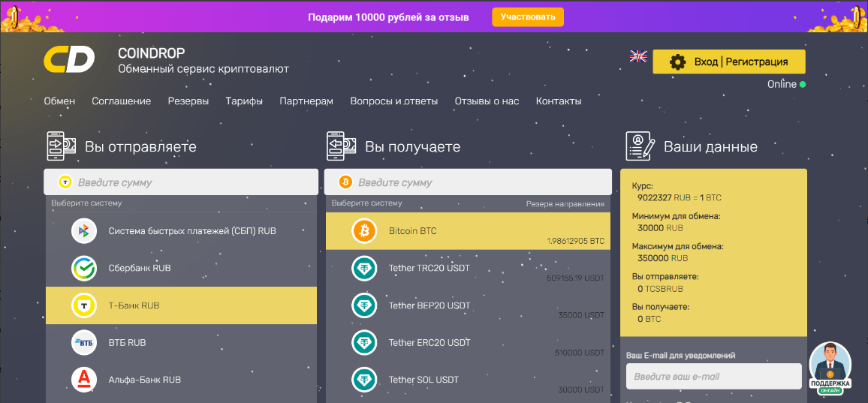Open the Партнерам page
This screenshot has height=403, width=868.
(x=306, y=101)
